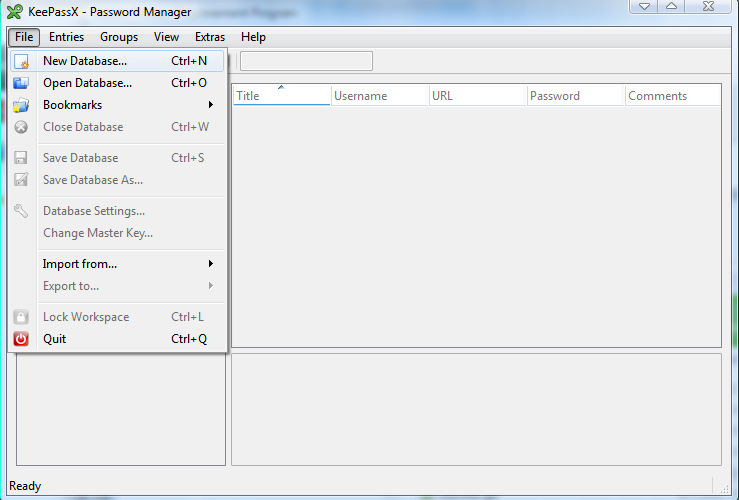The height and width of the screenshot is (500, 739).
Task: Sort entries by URL column header
Action: 477,96
